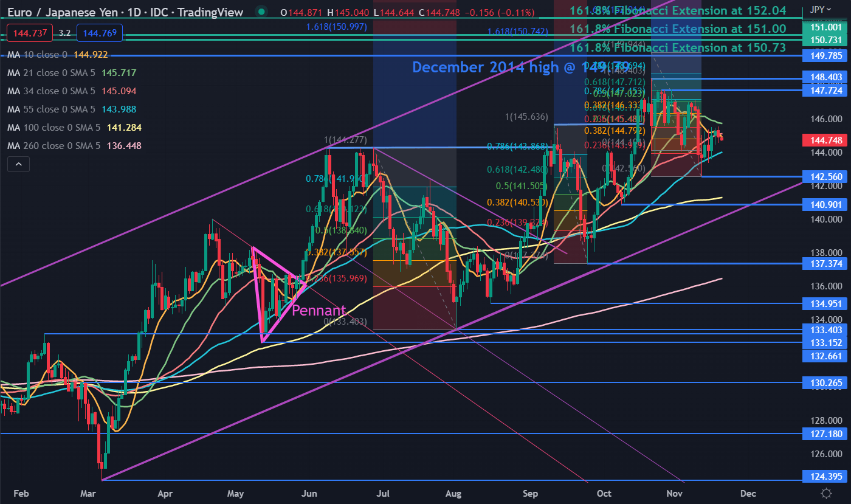Click the 151.001 price axis label

(825, 27)
